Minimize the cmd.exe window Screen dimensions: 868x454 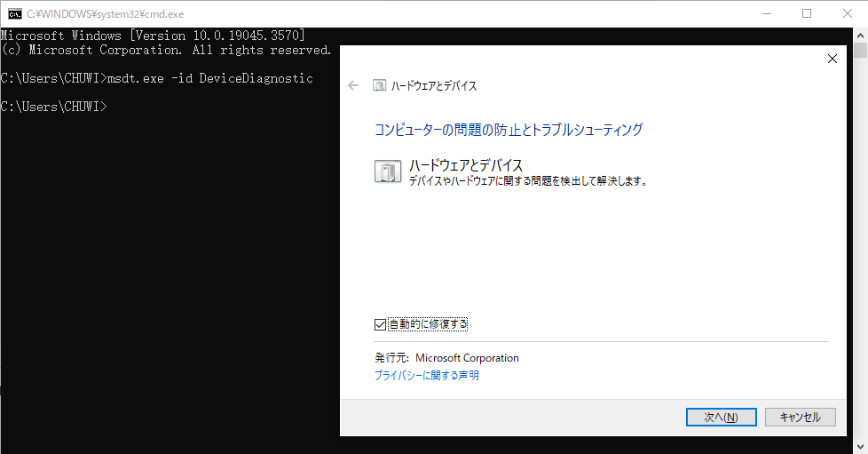click(x=767, y=14)
